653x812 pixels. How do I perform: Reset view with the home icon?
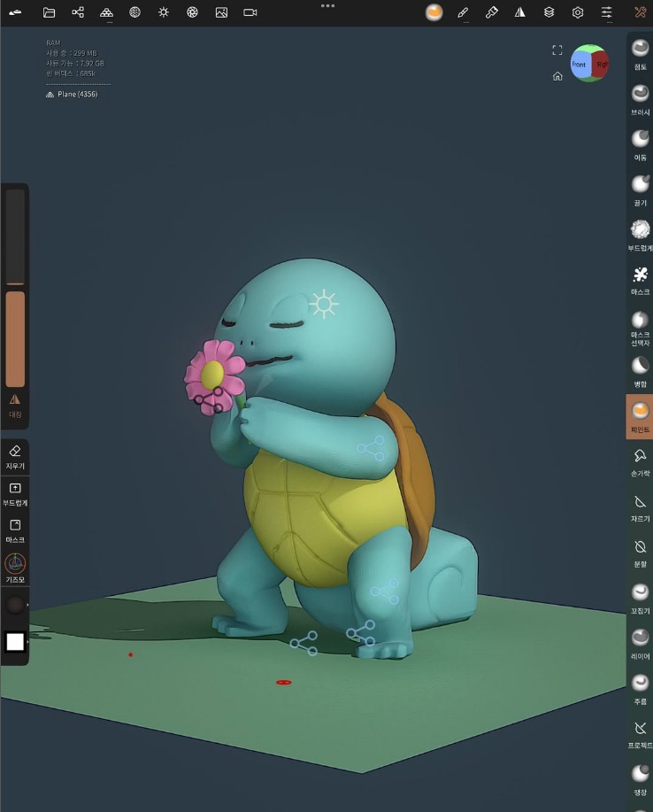click(557, 77)
